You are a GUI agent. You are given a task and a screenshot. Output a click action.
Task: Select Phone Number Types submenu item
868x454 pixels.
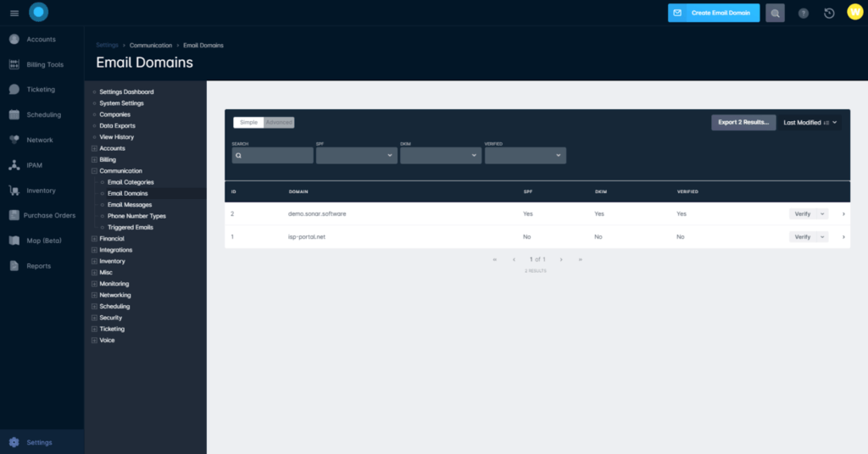point(136,216)
